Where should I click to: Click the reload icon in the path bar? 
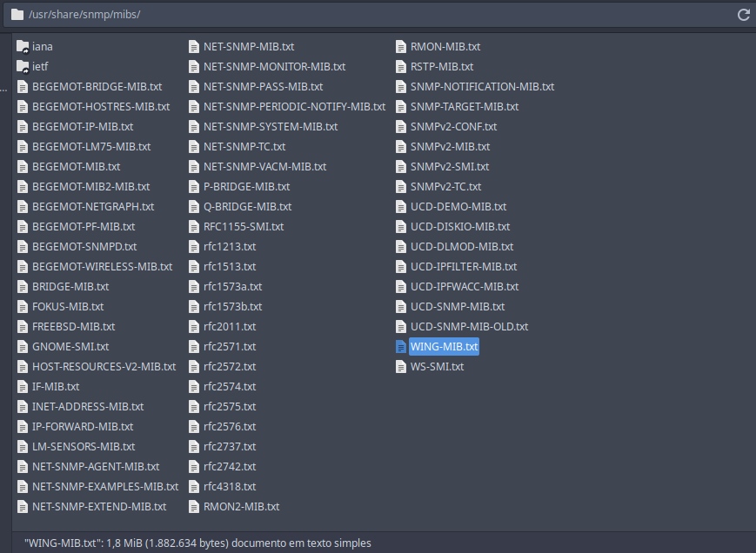(x=743, y=15)
